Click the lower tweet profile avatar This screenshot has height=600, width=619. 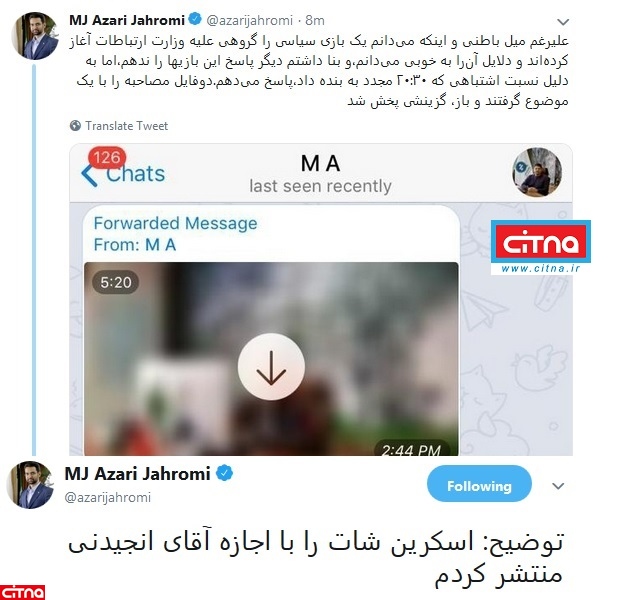[30, 484]
